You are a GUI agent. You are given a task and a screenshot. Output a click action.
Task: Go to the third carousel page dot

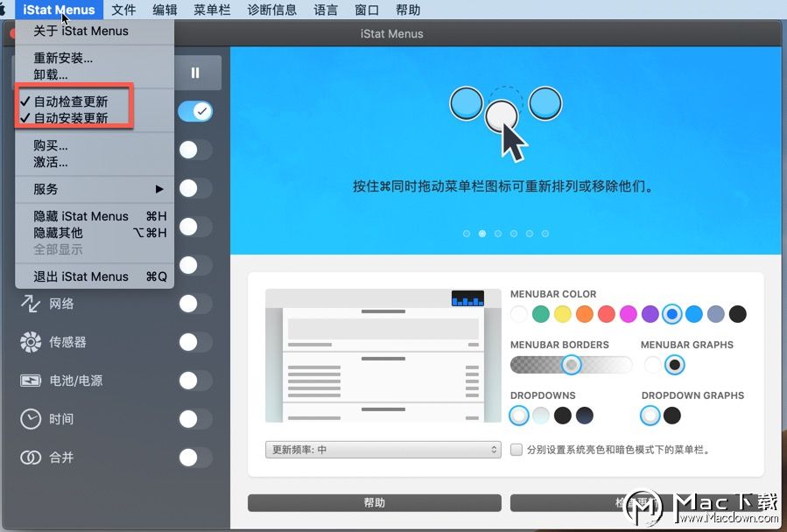tap(498, 234)
